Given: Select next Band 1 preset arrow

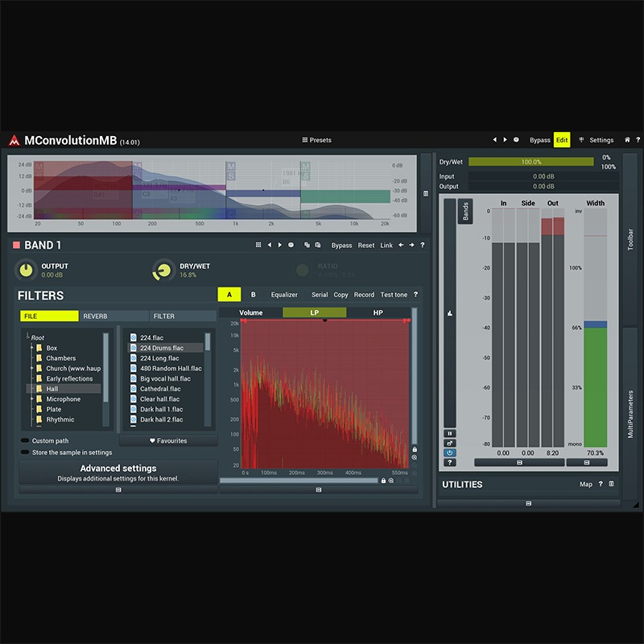Looking at the screenshot, I should [x=280, y=245].
